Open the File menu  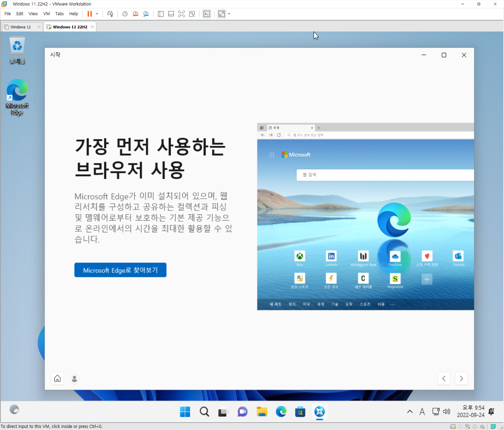8,14
